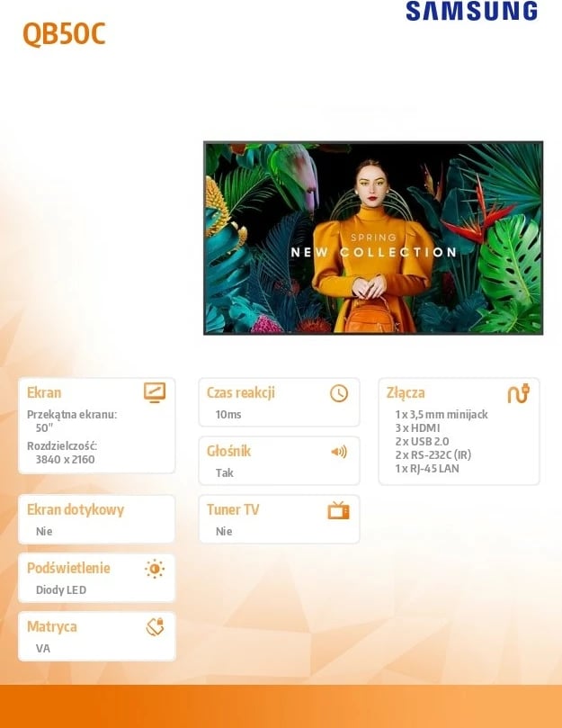Click the clock icon beside Czas reakcji
The image size is (562, 728).
339,392
